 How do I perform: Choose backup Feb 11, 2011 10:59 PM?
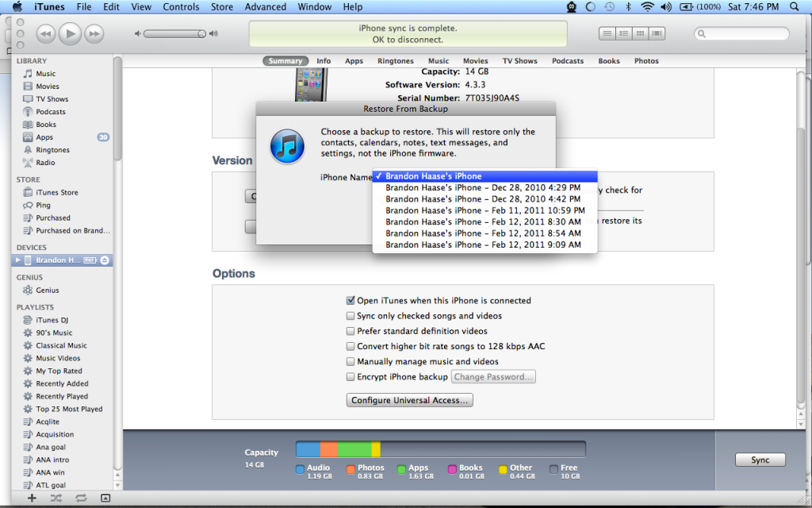(x=485, y=210)
